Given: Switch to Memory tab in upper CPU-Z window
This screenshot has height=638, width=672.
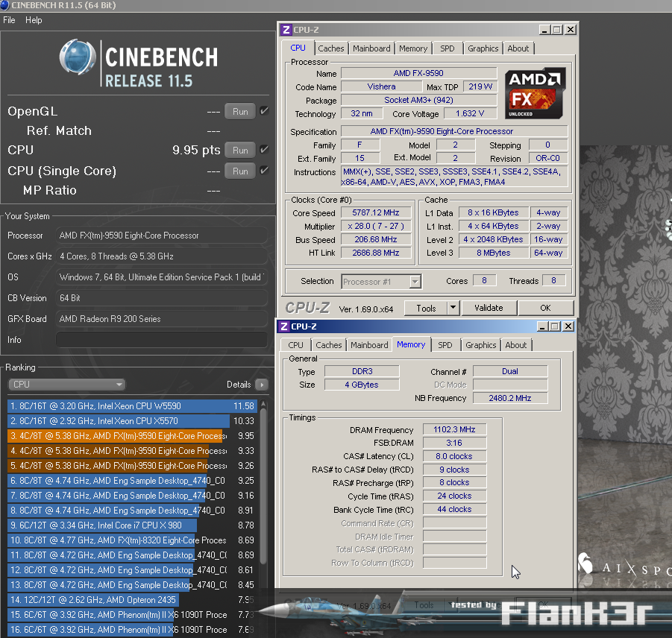Looking at the screenshot, I should point(413,48).
